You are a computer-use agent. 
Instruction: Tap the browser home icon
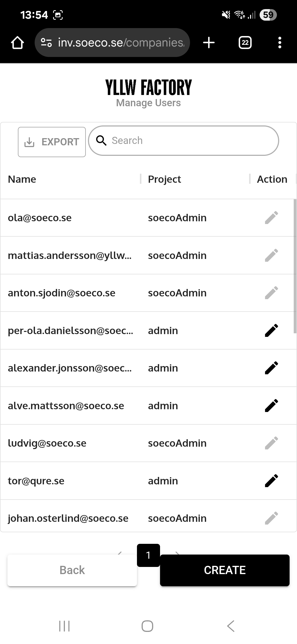tap(17, 43)
